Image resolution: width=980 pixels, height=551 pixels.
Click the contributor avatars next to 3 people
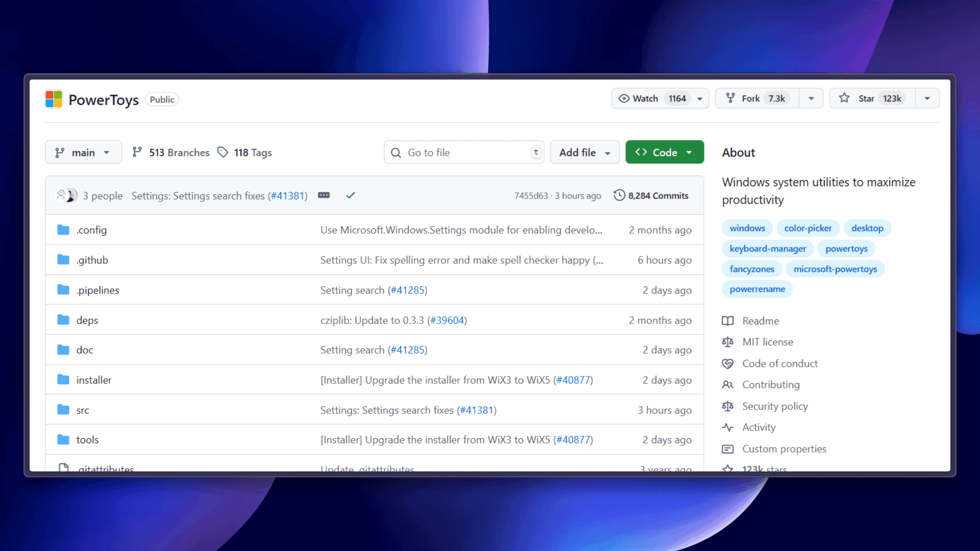(x=67, y=195)
